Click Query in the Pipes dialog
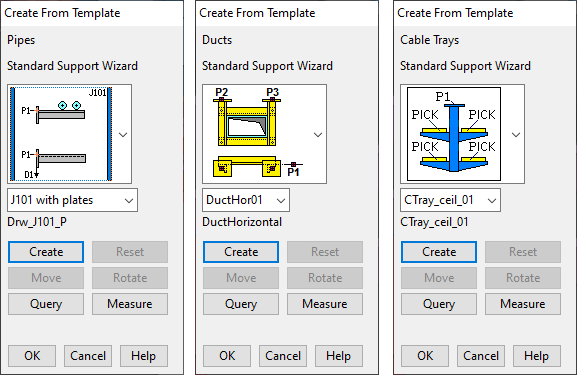The image size is (577, 375). [x=46, y=304]
